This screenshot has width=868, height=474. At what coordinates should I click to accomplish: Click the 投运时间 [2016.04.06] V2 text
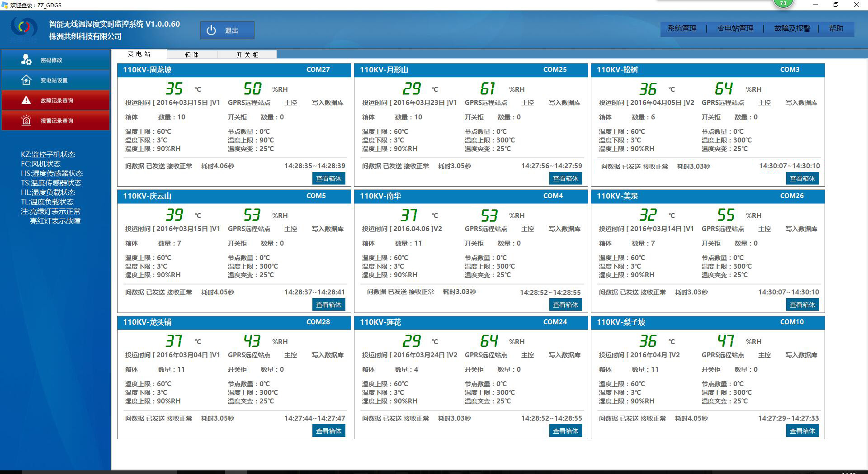pyautogui.click(x=402, y=229)
